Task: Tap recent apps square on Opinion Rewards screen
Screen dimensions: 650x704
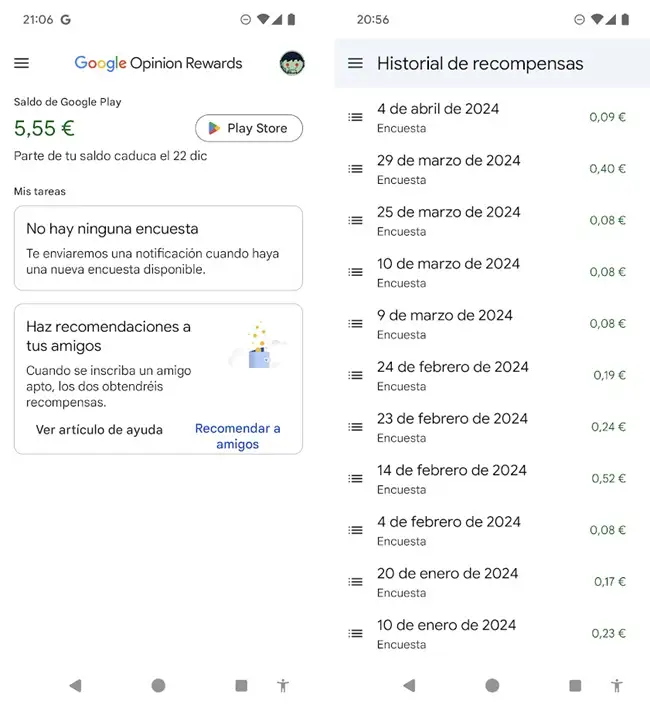Action: (x=242, y=686)
